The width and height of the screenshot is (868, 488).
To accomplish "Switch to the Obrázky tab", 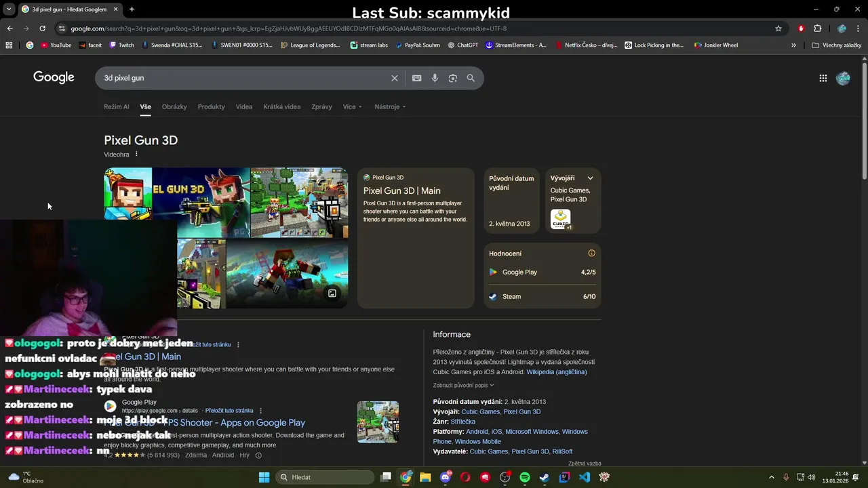I will click(174, 106).
